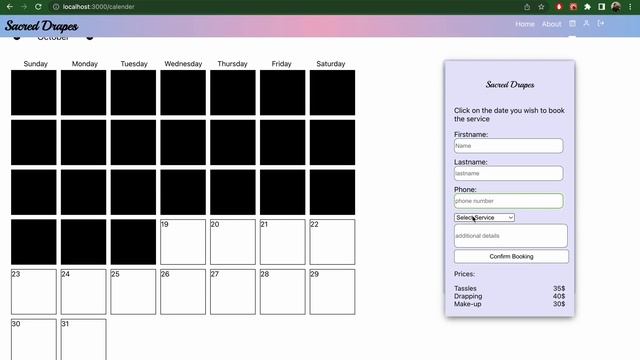Select October 23 on the calendar
This screenshot has width=640, height=360.
pyautogui.click(x=33, y=292)
